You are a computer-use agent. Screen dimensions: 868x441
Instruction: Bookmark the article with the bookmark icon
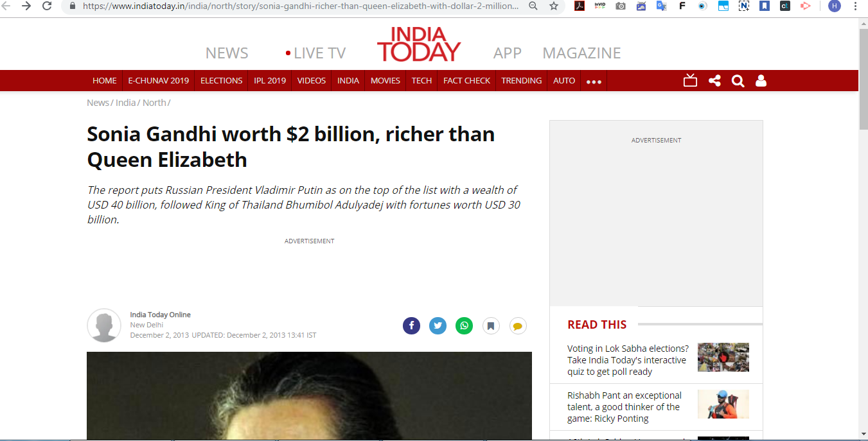[491, 326]
